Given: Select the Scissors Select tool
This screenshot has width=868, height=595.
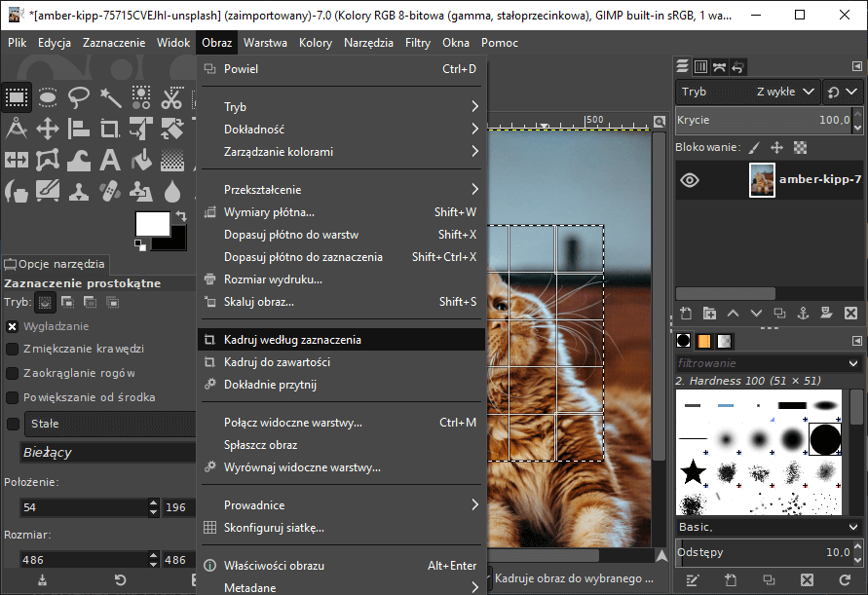Looking at the screenshot, I should [172, 97].
